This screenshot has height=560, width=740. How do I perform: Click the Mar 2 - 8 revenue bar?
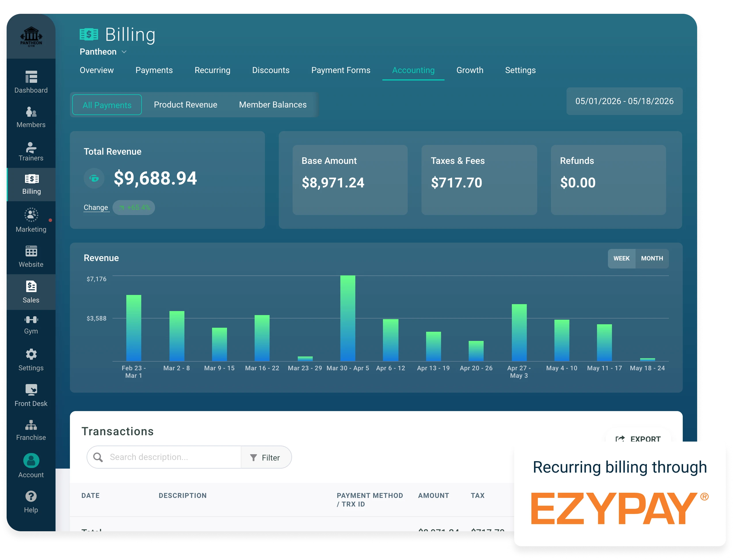[x=177, y=336]
